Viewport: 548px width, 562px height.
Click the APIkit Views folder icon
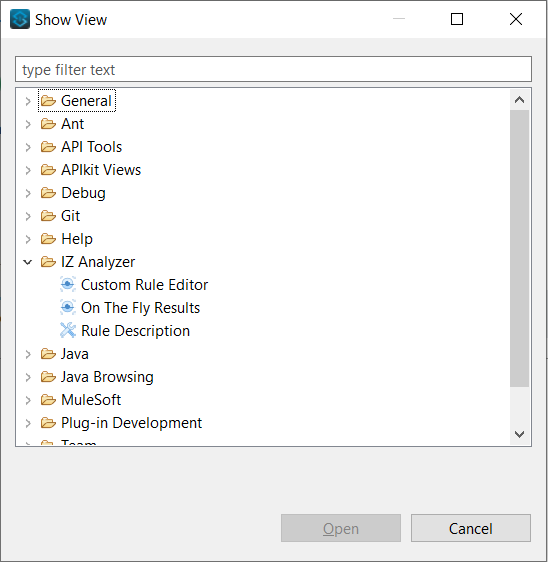[x=48, y=170]
